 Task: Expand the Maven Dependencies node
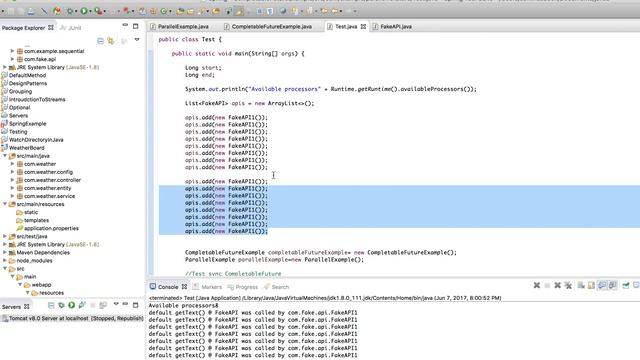pos(5,252)
